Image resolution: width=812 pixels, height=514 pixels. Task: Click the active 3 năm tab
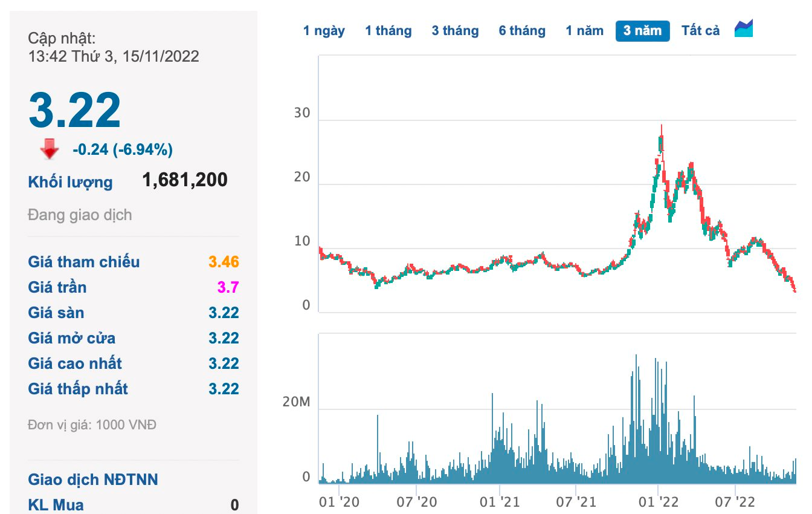tap(642, 30)
